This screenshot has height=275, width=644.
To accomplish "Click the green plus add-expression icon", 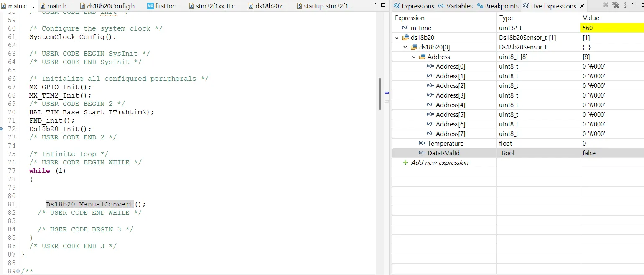I will pos(405,163).
